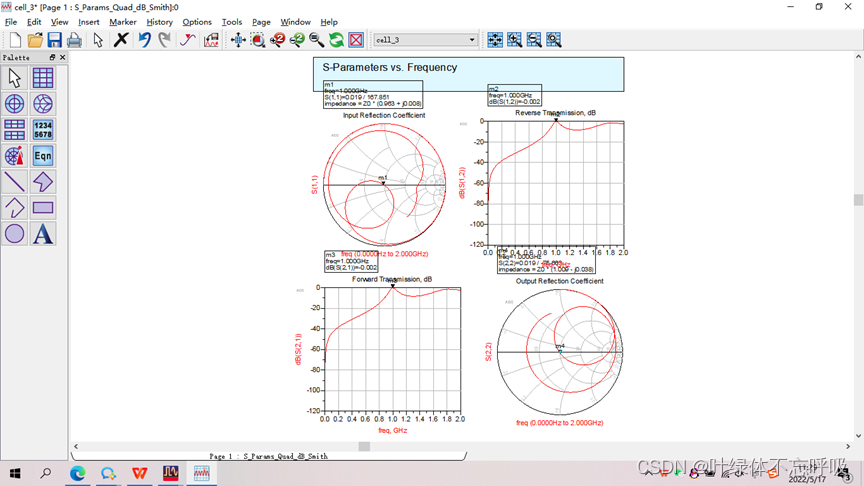The height and width of the screenshot is (486, 864).
Task: Select the S-Parameters vs. Frequency title box
Action: pos(468,74)
